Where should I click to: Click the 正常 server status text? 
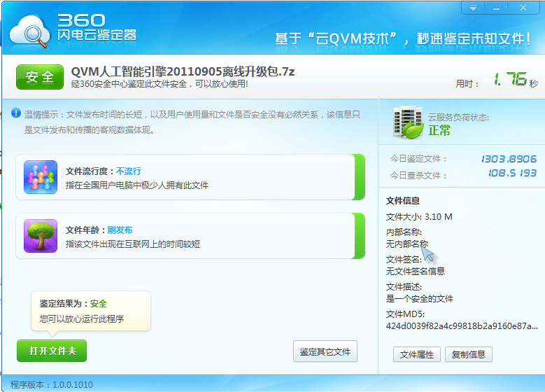[439, 130]
